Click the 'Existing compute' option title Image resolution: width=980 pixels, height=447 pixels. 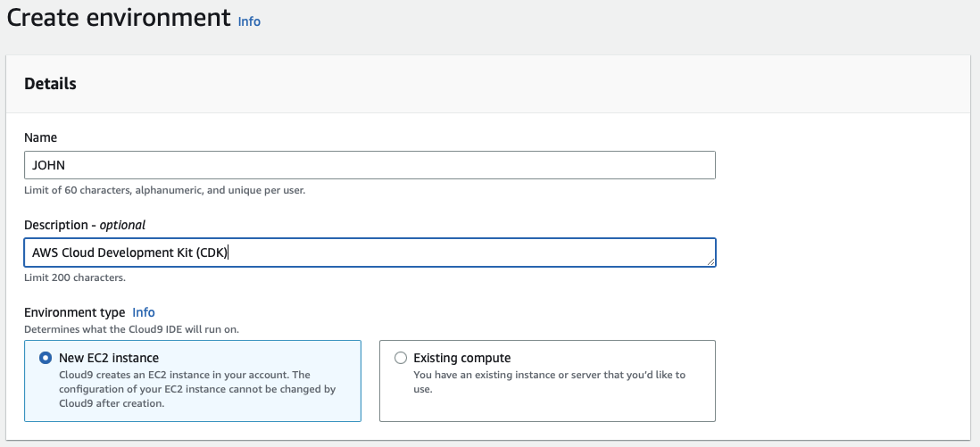click(x=462, y=358)
